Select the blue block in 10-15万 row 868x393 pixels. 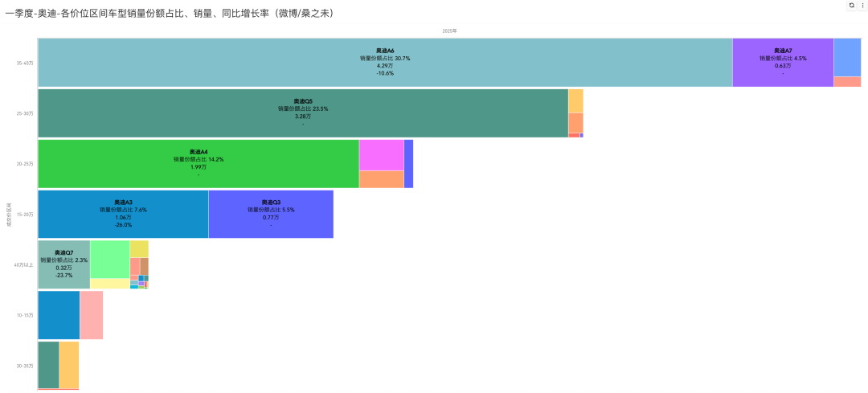click(59, 315)
